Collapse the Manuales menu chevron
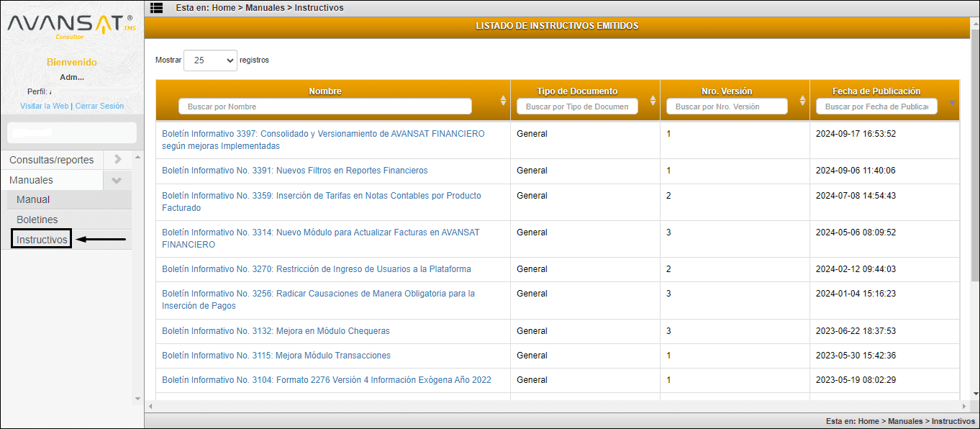 click(x=117, y=180)
